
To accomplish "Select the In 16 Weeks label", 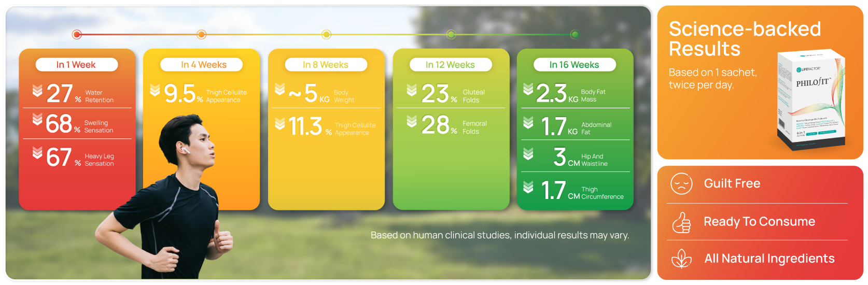I will coord(574,65).
